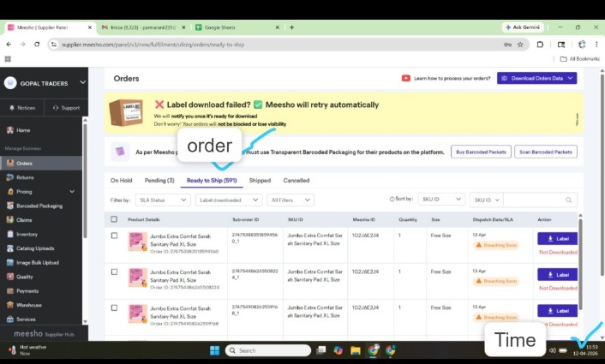Screen dimensions: 605x364
Task: Open the SLA Status filter dropdown
Action: (161, 200)
